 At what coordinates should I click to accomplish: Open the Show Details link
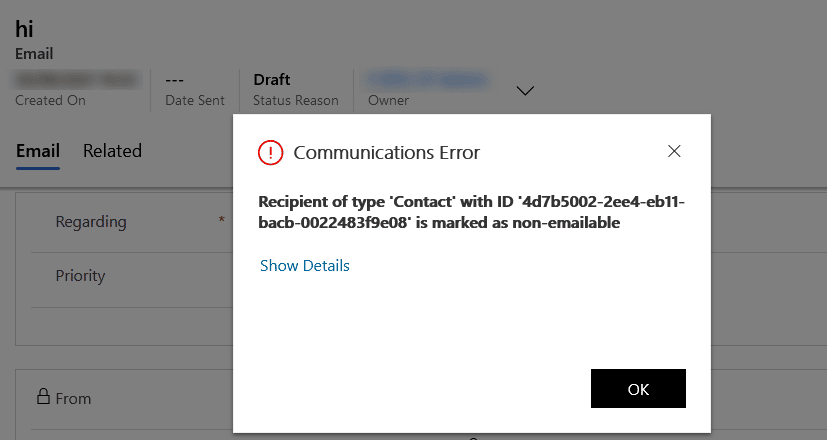coord(304,265)
